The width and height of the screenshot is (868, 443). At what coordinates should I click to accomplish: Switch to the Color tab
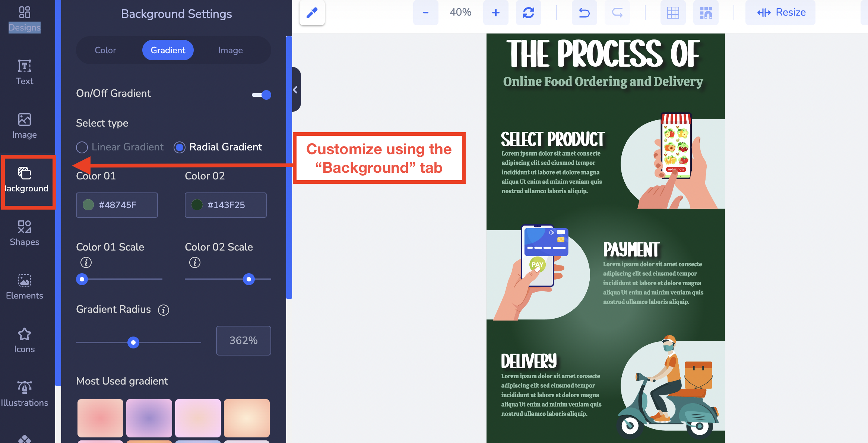[105, 50]
